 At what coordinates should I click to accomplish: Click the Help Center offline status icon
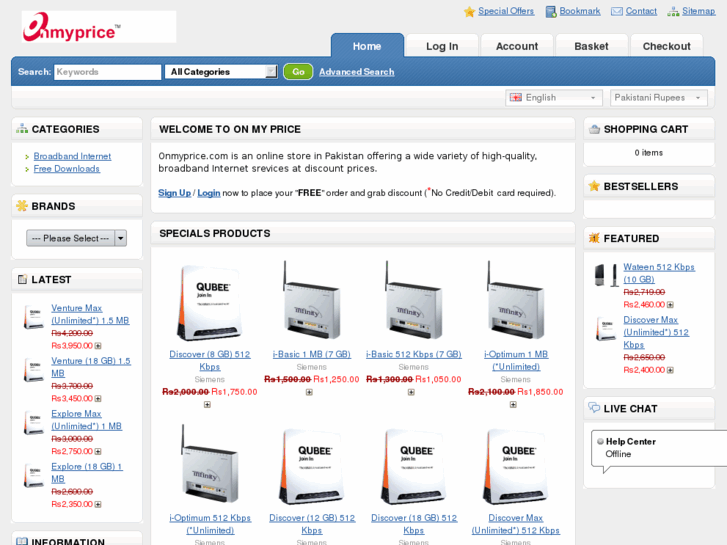point(600,442)
